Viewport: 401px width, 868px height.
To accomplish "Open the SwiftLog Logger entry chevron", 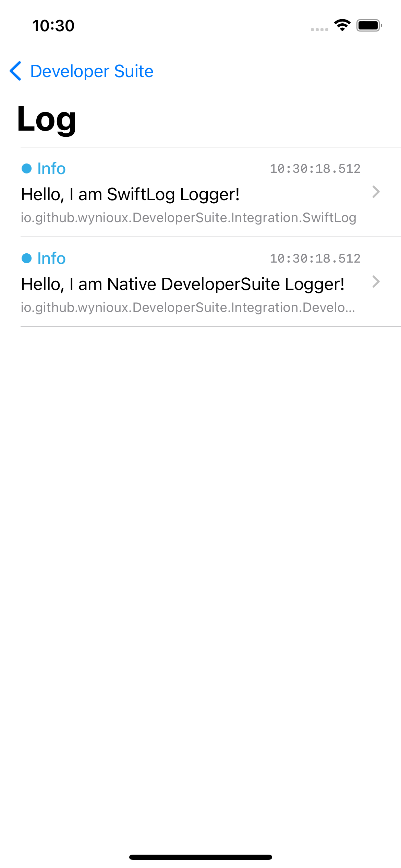I will click(376, 192).
